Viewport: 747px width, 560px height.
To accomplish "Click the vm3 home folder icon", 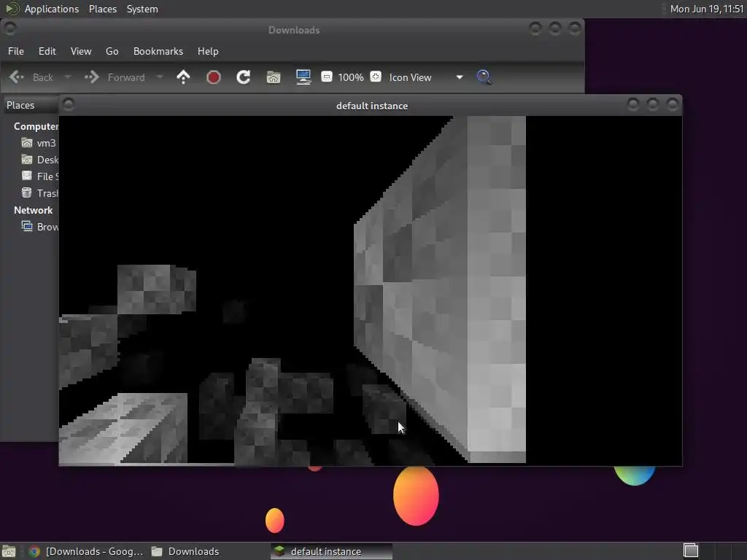I will pyautogui.click(x=27, y=143).
